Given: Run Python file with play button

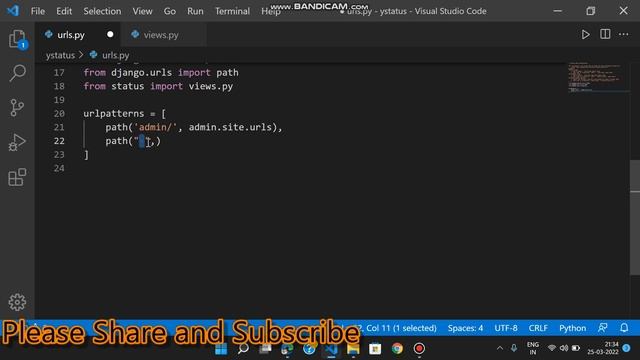Looking at the screenshot, I should (585, 35).
